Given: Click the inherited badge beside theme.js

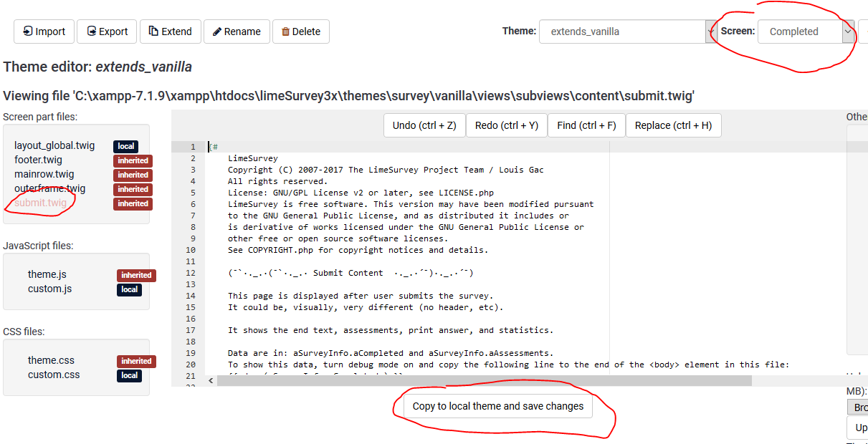Looking at the screenshot, I should tap(136, 275).
